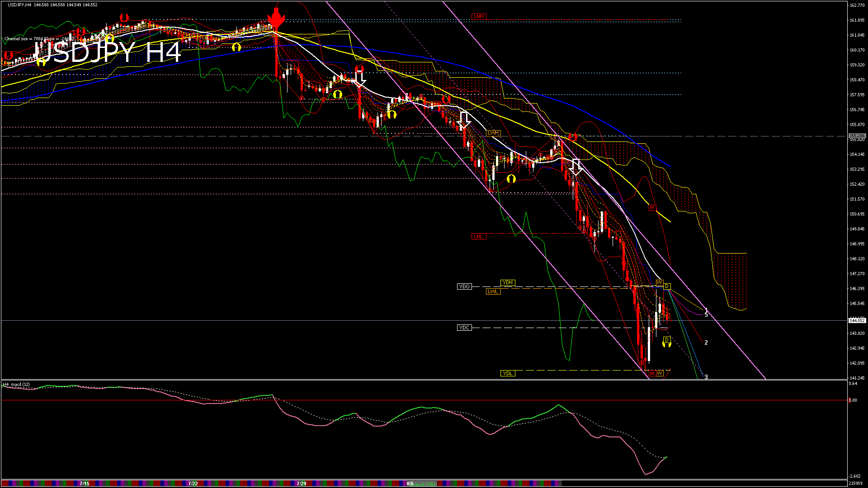This screenshot has width=868, height=488.
Task: Select the LWL orange level label
Action: click(x=493, y=291)
